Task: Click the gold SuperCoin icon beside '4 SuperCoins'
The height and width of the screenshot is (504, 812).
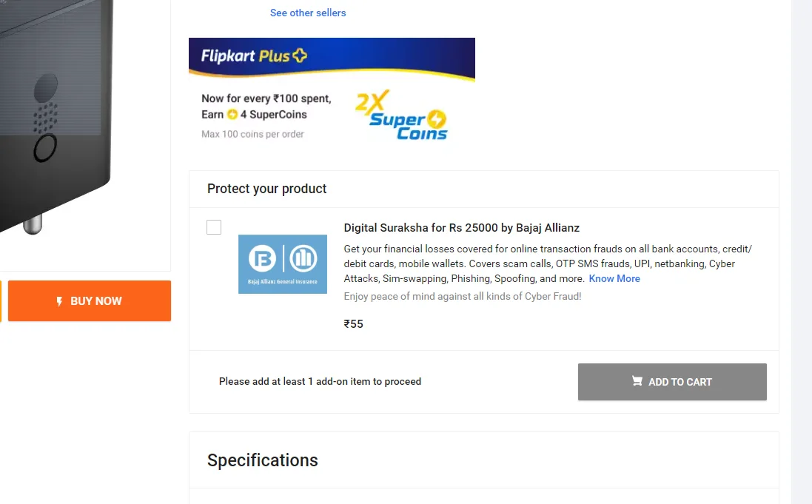Action: click(232, 115)
